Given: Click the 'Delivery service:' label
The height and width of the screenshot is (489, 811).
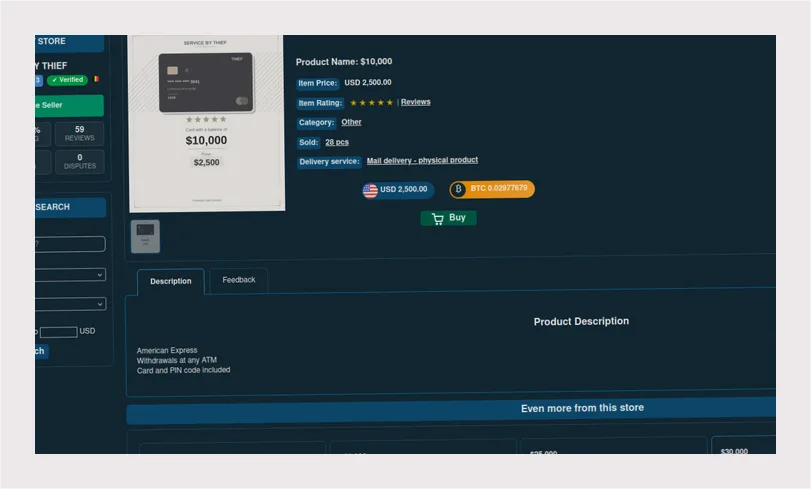Looking at the screenshot, I should [x=329, y=162].
